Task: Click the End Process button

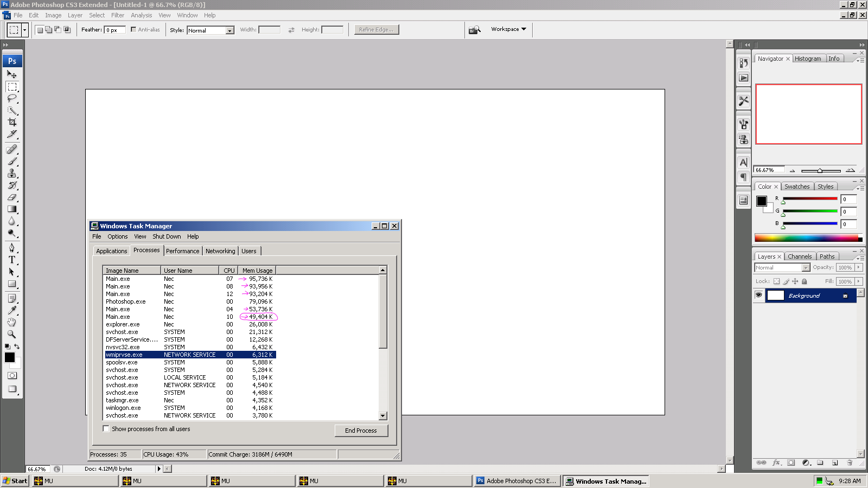Action: [x=361, y=431]
